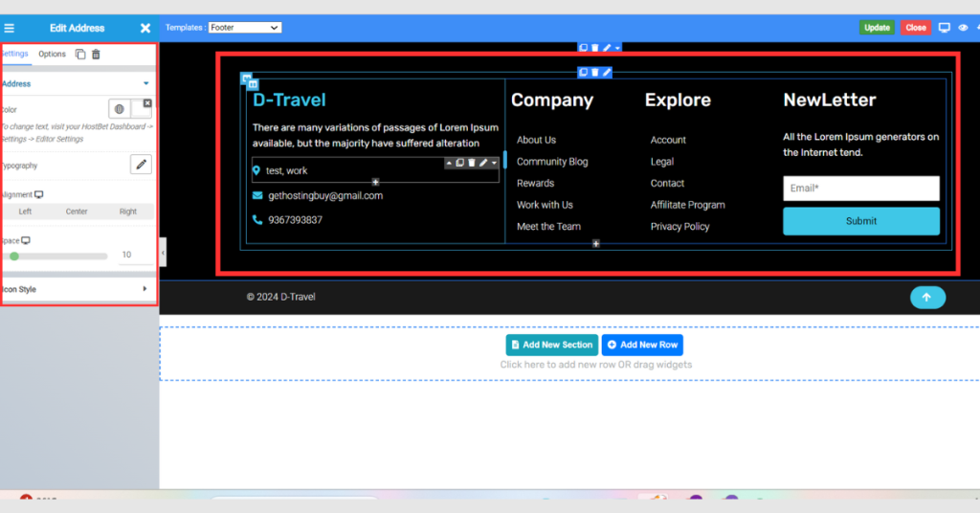This screenshot has height=513, width=980.
Task: Close the Edit Address panel with X
Action: coord(145,28)
